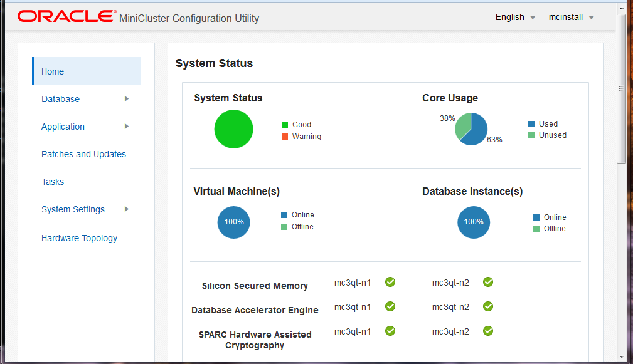Screen dimensions: 633x364
Task: Open Patches and Updates
Action: pyautogui.click(x=83, y=154)
